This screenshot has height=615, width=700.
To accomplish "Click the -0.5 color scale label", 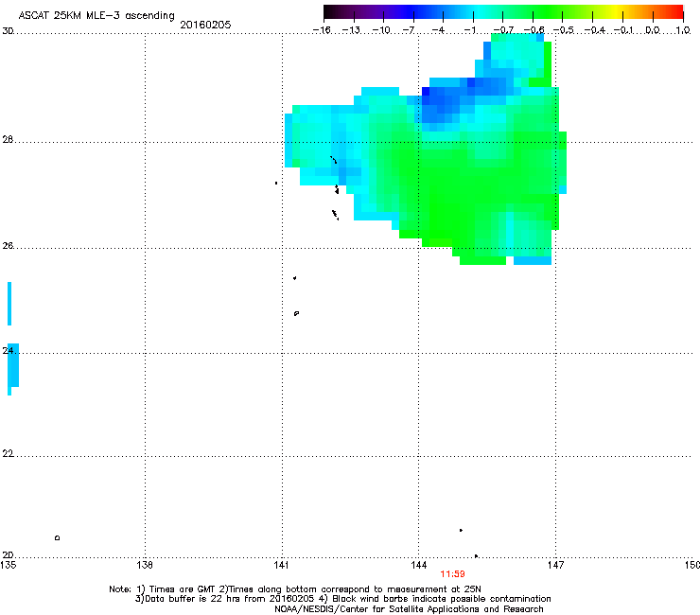I will pos(564,30).
